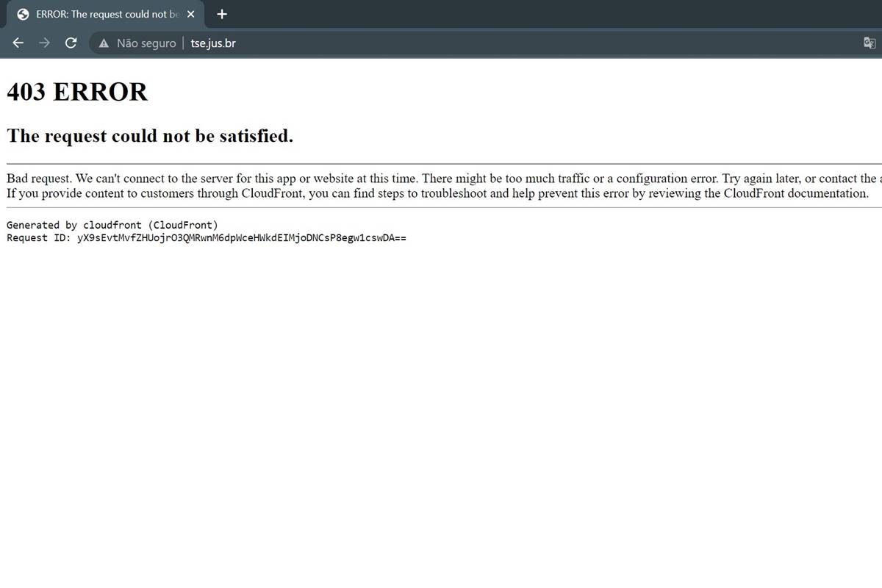This screenshot has height=588, width=882.
Task: Close the ERROR tab
Action: [191, 15]
